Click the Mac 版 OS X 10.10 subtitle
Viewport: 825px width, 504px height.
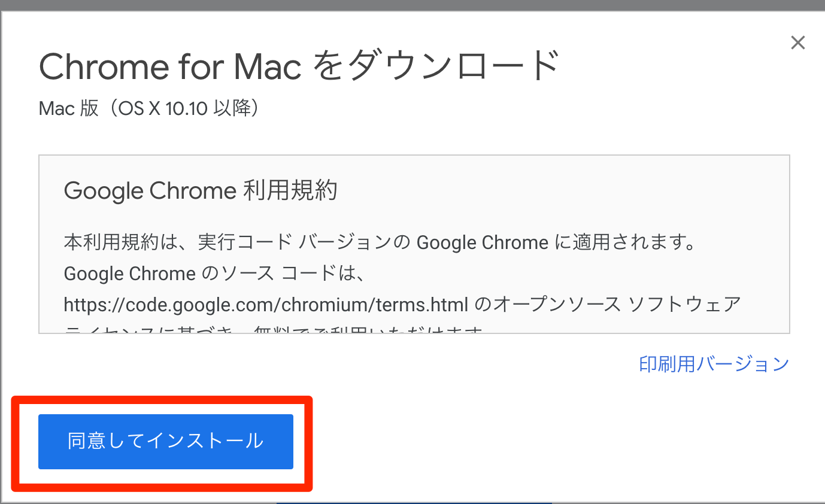tap(149, 109)
